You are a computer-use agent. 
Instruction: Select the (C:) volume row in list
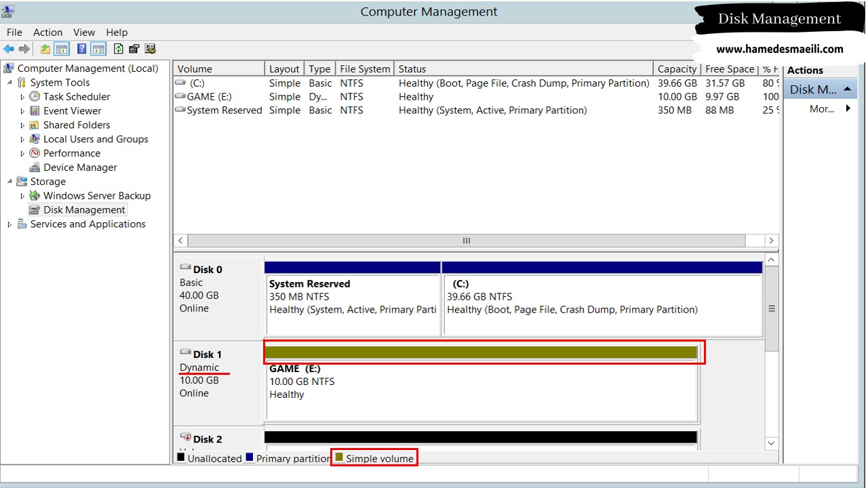pos(476,83)
